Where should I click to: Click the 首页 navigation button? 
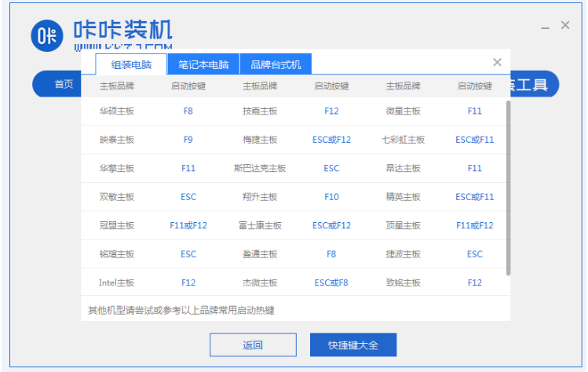(x=64, y=85)
